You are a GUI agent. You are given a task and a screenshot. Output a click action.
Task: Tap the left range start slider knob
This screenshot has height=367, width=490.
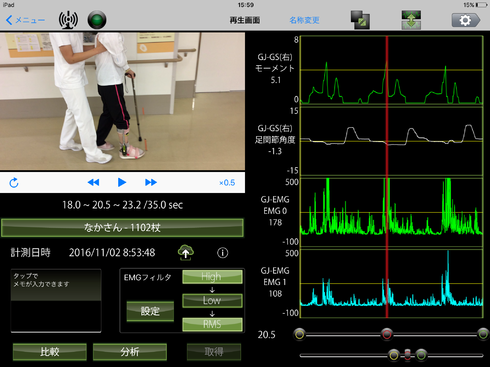tap(300, 334)
